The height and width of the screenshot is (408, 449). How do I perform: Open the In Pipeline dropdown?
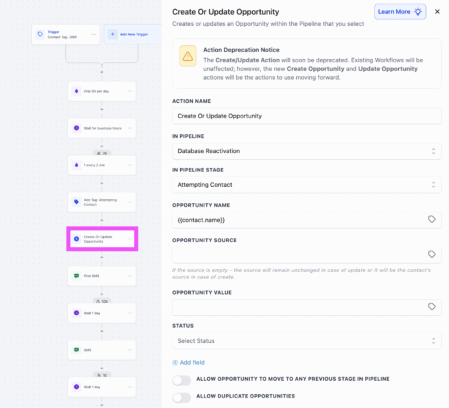[307, 151]
